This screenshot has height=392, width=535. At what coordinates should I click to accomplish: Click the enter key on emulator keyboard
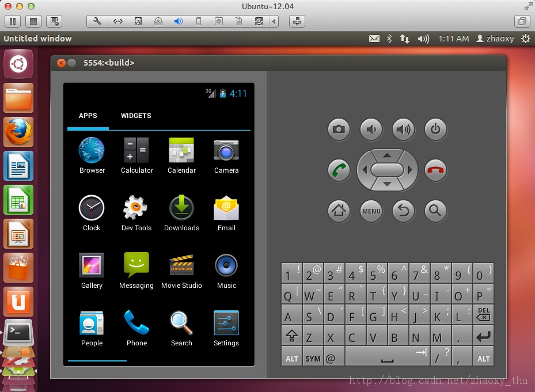click(484, 335)
